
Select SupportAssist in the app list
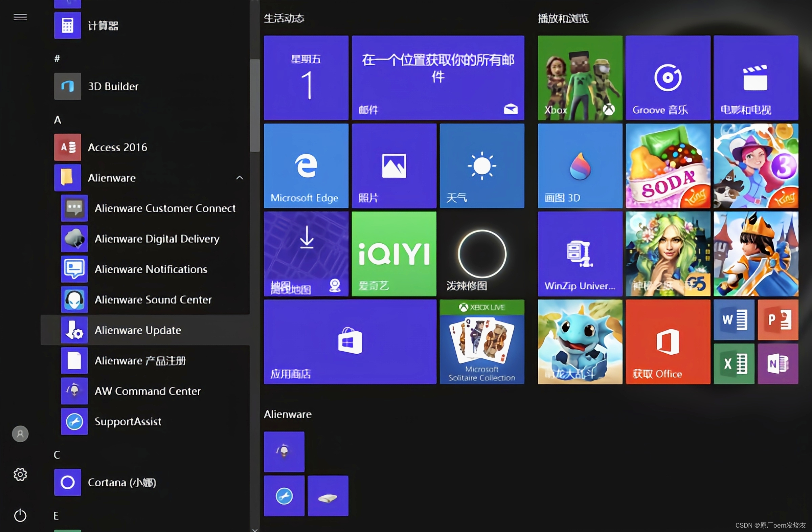coord(128,421)
